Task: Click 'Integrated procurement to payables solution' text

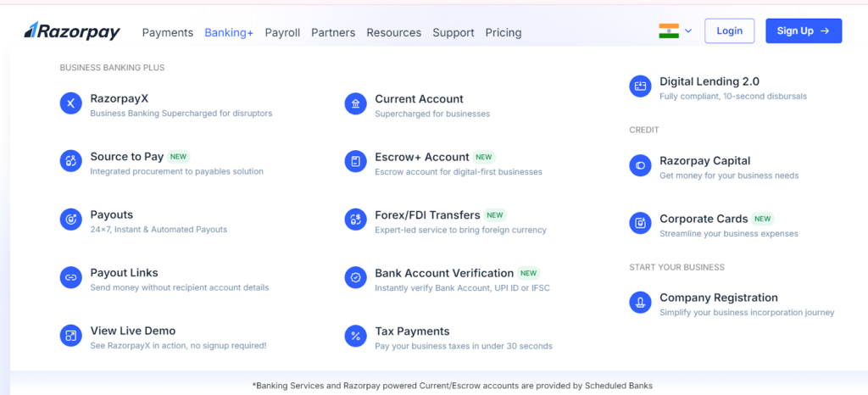Action: [x=176, y=171]
